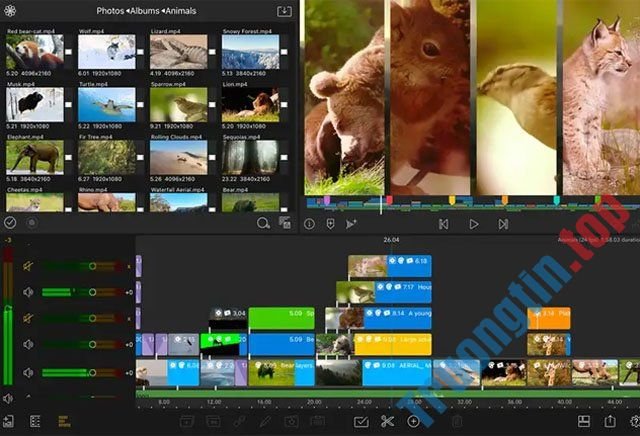This screenshot has height=436, width=640.
Task: Toggle the orange track headers icon
Action: 64,421
